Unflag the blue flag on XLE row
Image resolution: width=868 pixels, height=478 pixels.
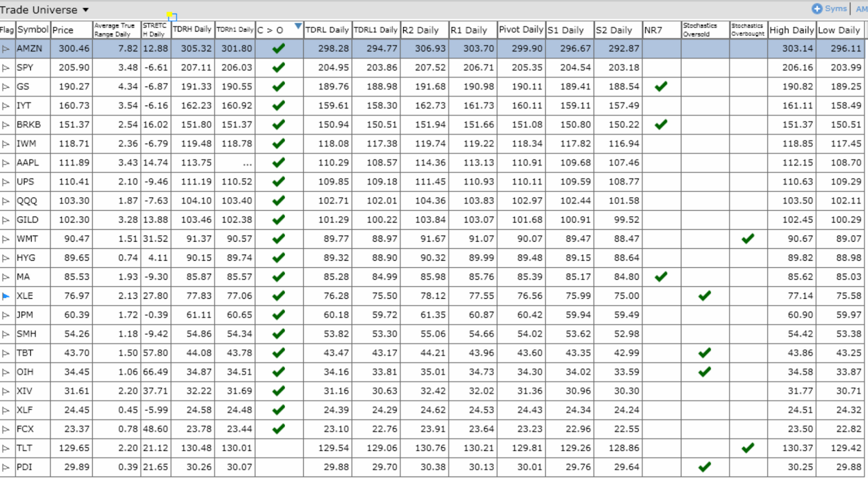point(6,296)
